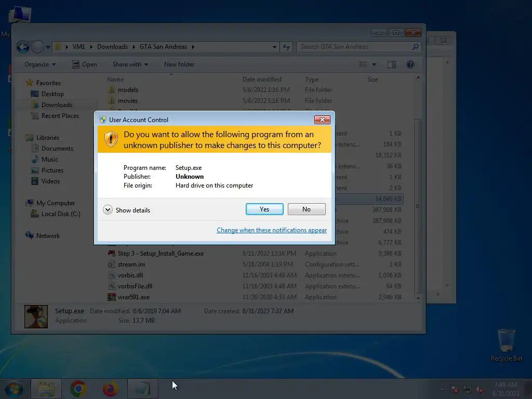532x399 pixels.
Task: Open Pictures library
Action: point(47,170)
